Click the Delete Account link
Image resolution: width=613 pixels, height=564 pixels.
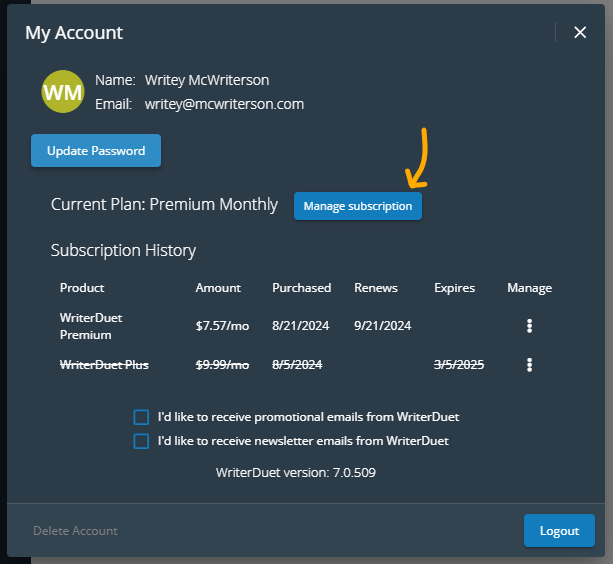point(75,531)
